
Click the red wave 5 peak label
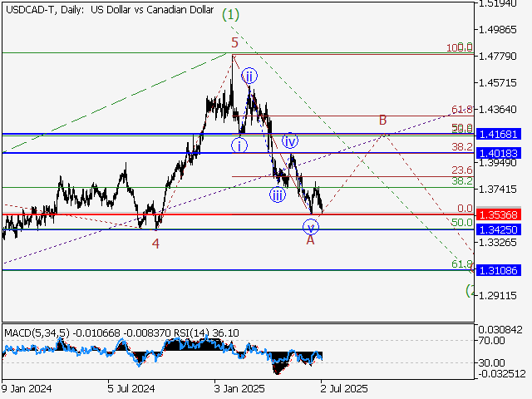(235, 42)
